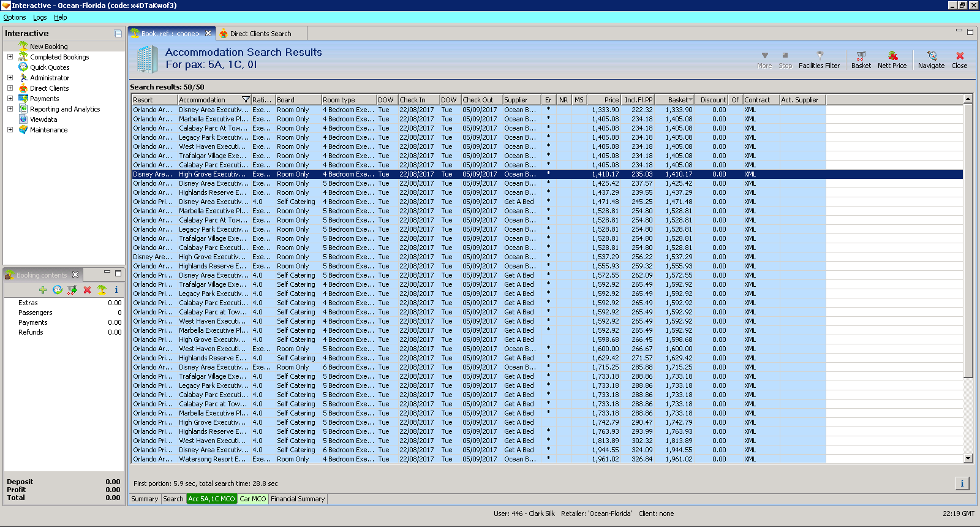Click the blue info icon in Booking contents toolbar
Image resolution: width=980 pixels, height=527 pixels.
tap(116, 290)
